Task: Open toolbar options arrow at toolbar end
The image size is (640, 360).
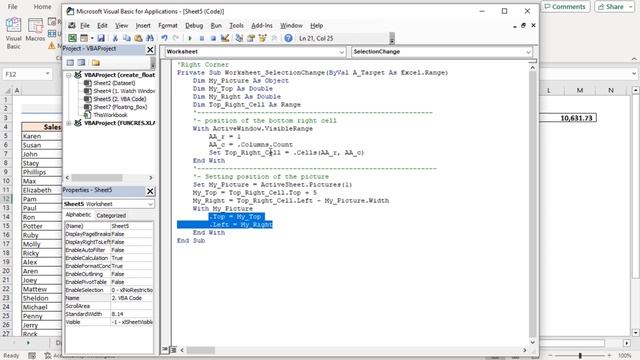Action: tap(392, 38)
